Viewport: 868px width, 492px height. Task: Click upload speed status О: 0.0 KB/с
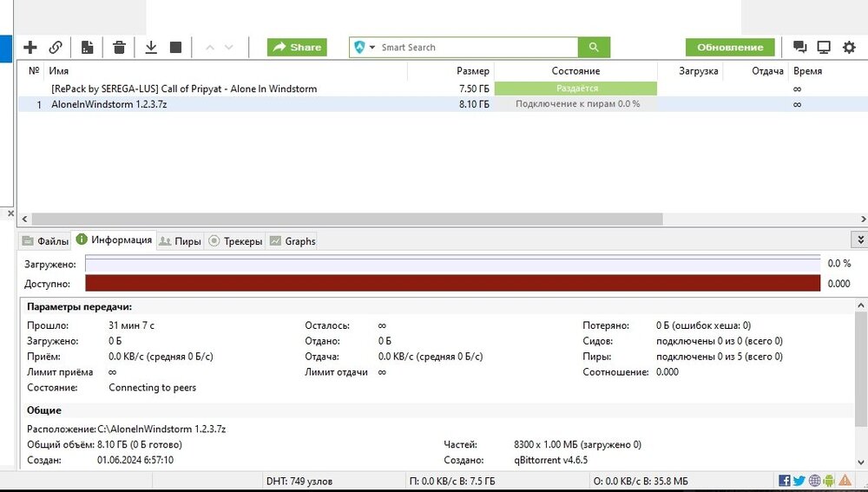pos(641,481)
